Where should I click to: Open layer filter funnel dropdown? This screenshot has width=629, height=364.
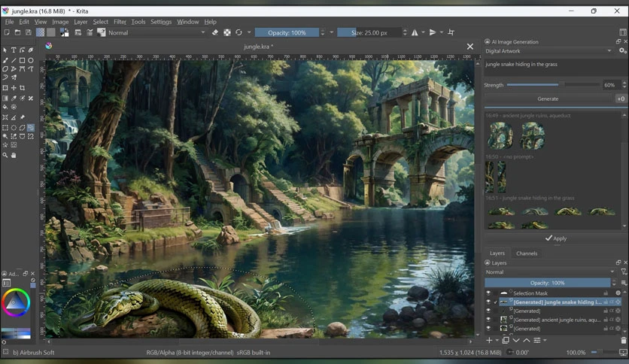624,271
